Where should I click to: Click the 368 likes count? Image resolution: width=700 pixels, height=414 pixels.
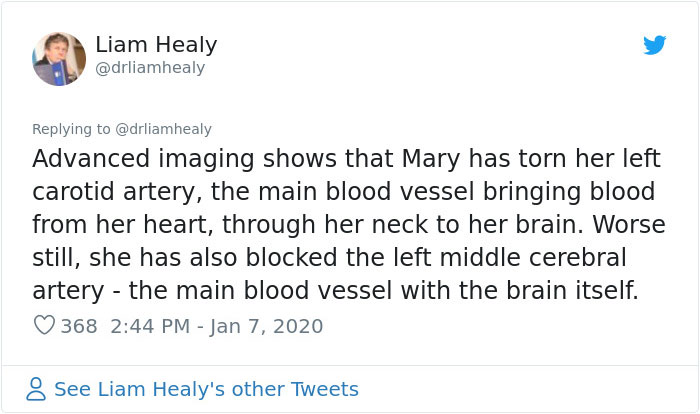[x=79, y=326]
